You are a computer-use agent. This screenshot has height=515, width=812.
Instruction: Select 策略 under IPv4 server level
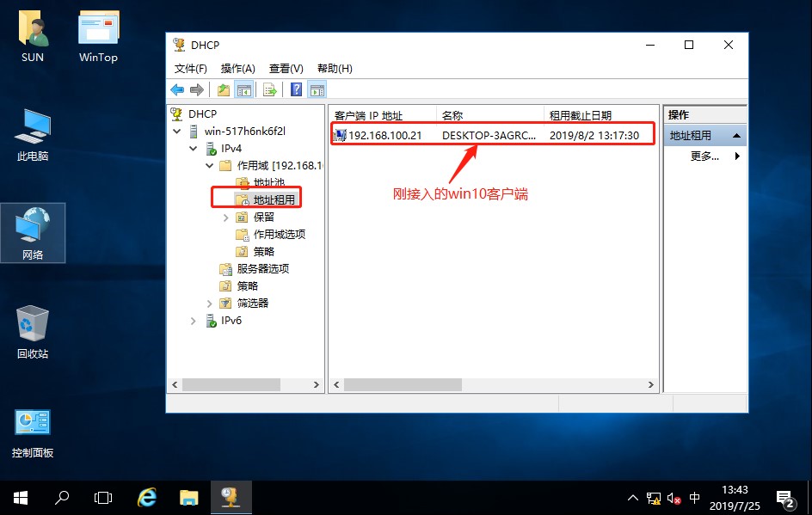[x=247, y=285]
